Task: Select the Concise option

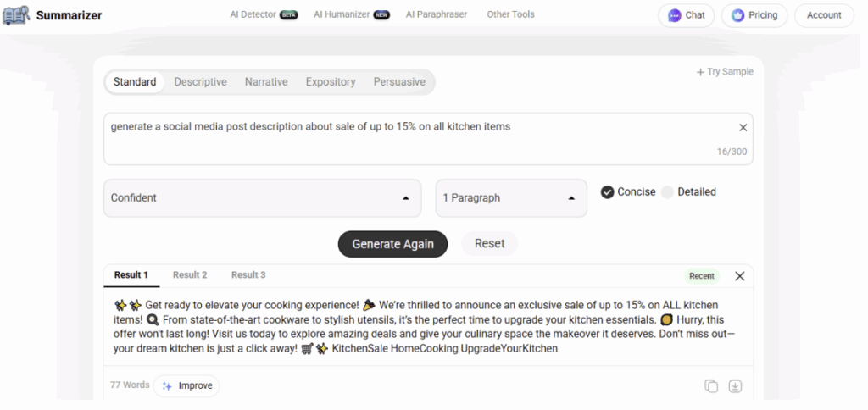Action: pyautogui.click(x=608, y=192)
